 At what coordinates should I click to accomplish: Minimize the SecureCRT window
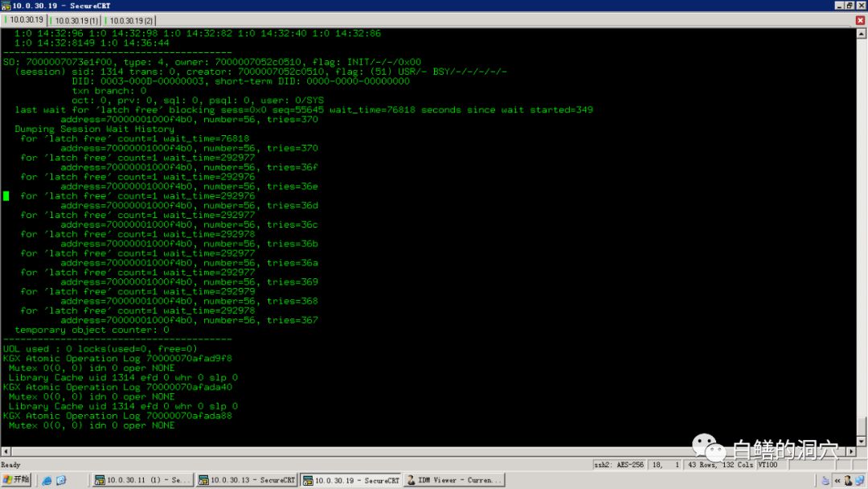(x=839, y=6)
